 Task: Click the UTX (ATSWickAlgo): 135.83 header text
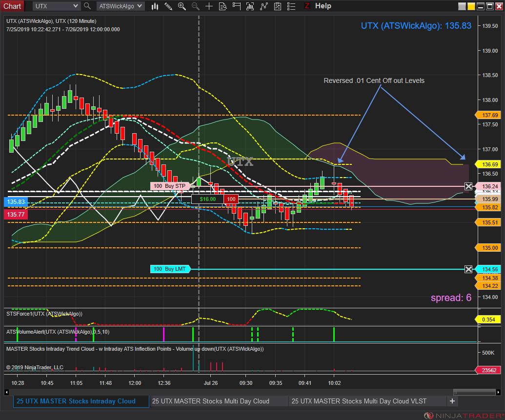tap(416, 26)
